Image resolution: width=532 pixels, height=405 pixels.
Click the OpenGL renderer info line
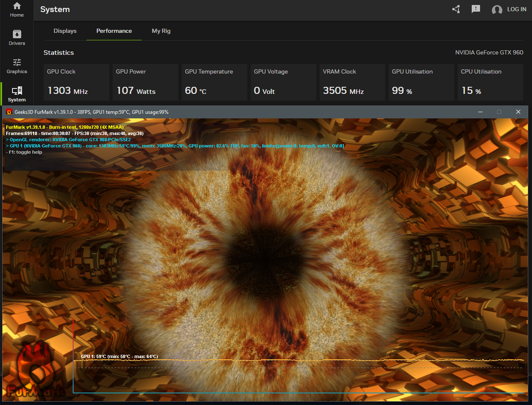click(x=68, y=140)
